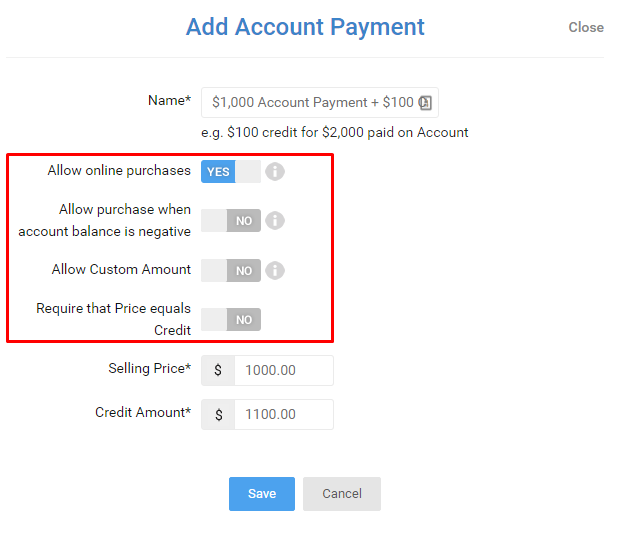Save the account payment
Image resolution: width=618 pixels, height=538 pixels.
(262, 494)
